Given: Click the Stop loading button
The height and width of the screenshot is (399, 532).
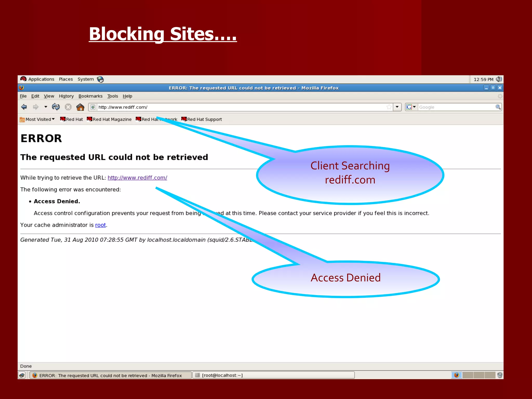Looking at the screenshot, I should 68,107.
